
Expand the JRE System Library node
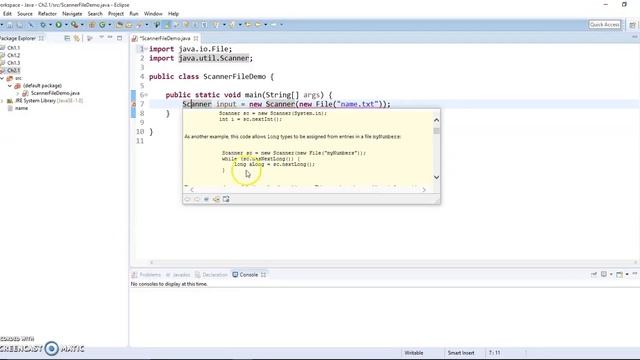(2, 101)
